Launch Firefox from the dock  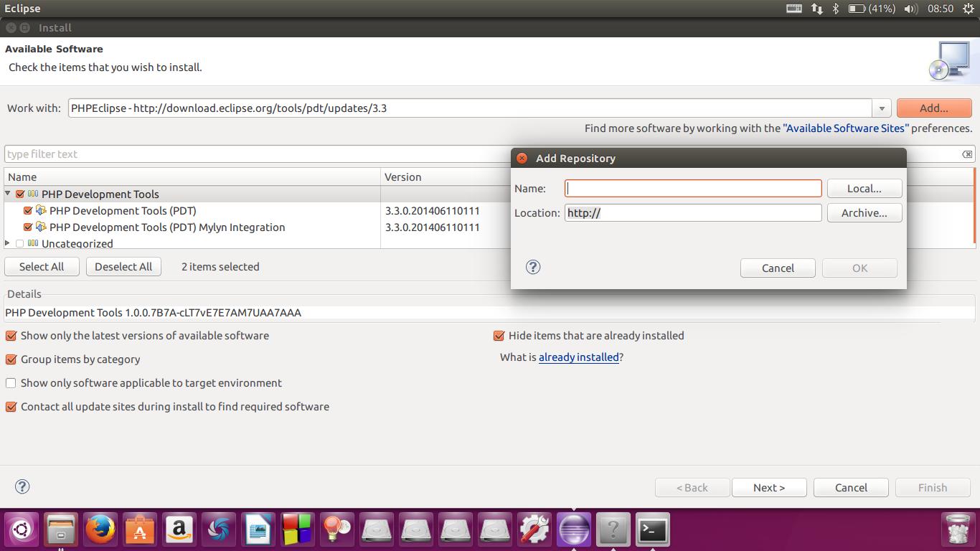click(x=100, y=531)
